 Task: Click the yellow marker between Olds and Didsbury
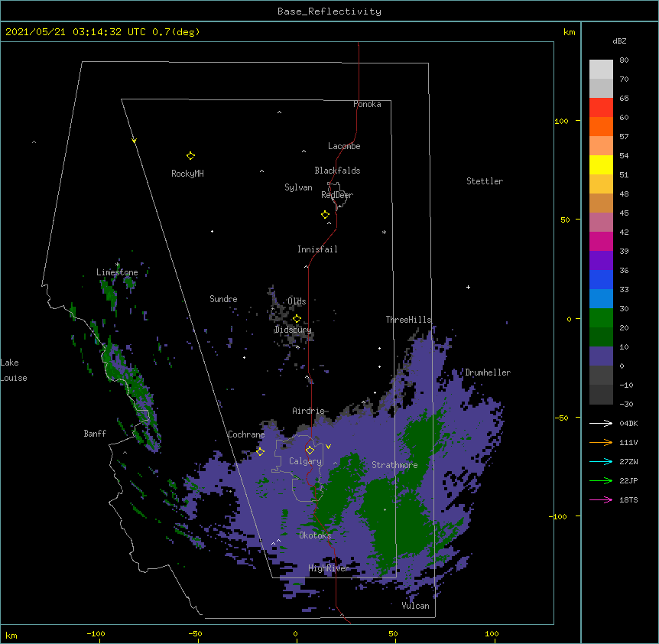297,319
